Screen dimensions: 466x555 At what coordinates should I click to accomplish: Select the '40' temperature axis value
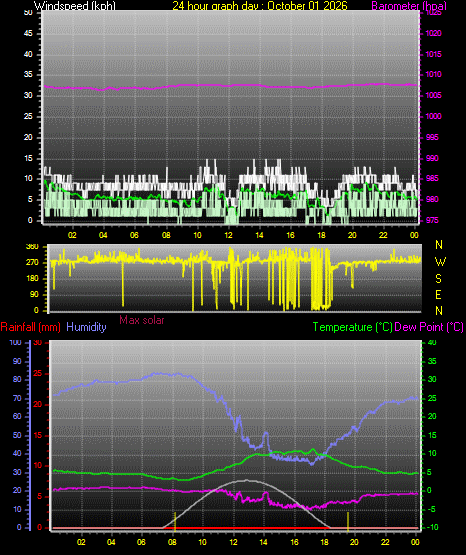coord(432,342)
